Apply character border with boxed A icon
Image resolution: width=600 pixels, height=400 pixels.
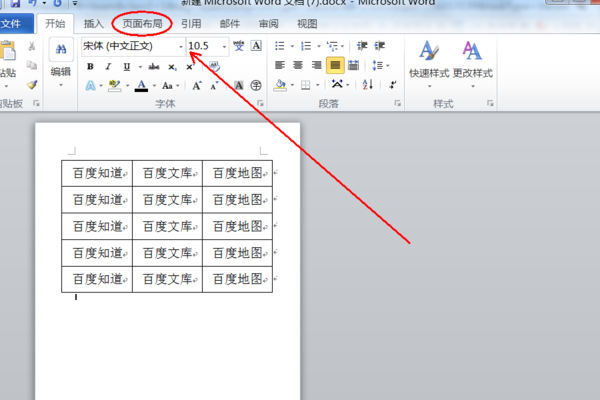point(256,46)
